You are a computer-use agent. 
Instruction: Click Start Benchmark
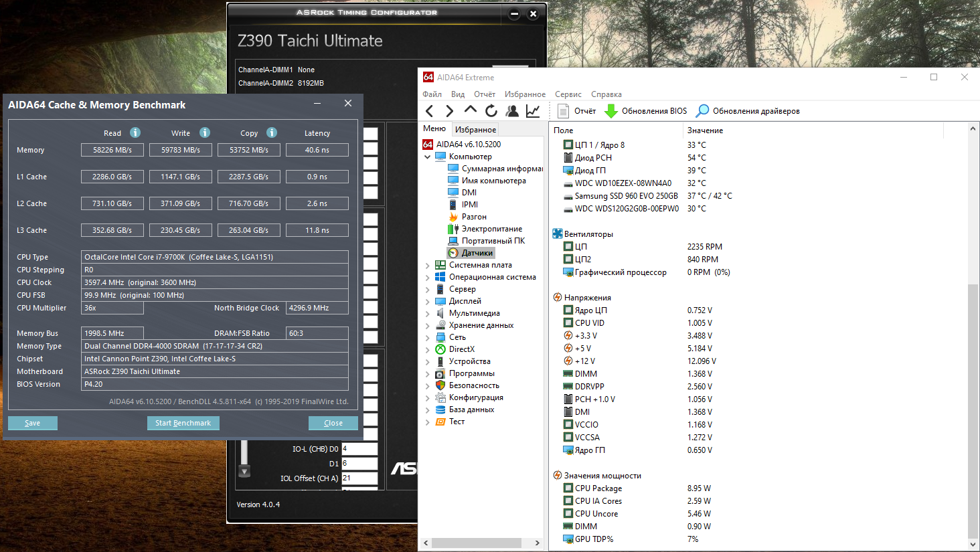pyautogui.click(x=183, y=423)
